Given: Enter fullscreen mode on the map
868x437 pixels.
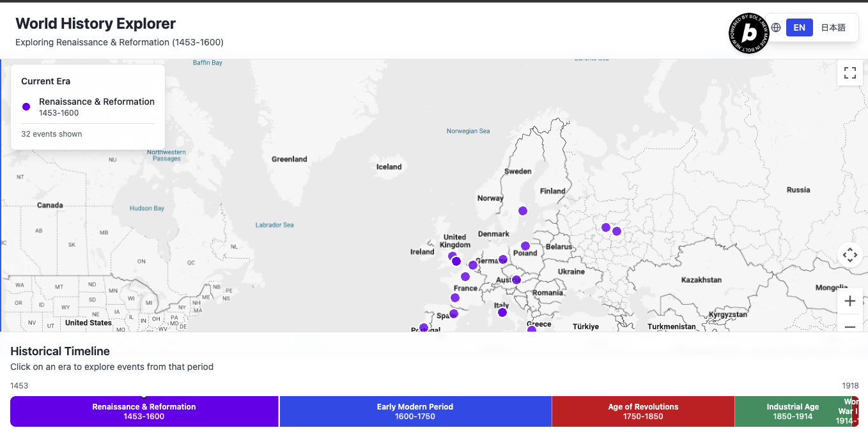Looking at the screenshot, I should click(x=849, y=72).
